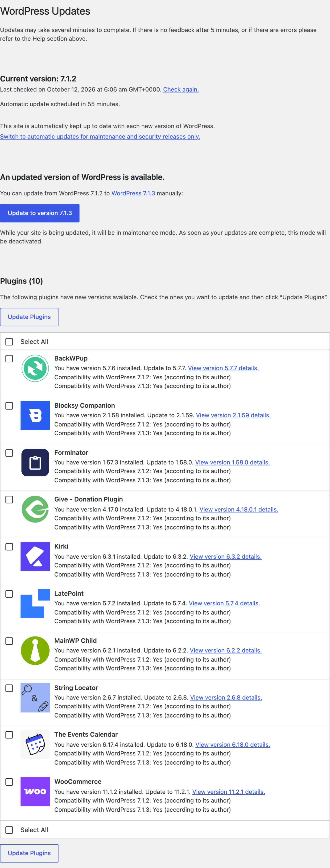
Task: Select the BackWPup plugin checkbox
Action: coord(9,359)
